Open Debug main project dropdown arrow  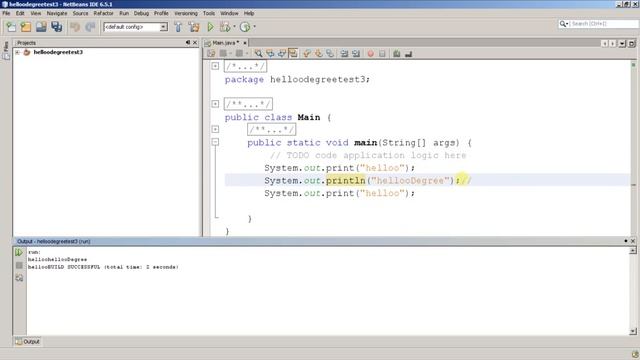(x=234, y=27)
